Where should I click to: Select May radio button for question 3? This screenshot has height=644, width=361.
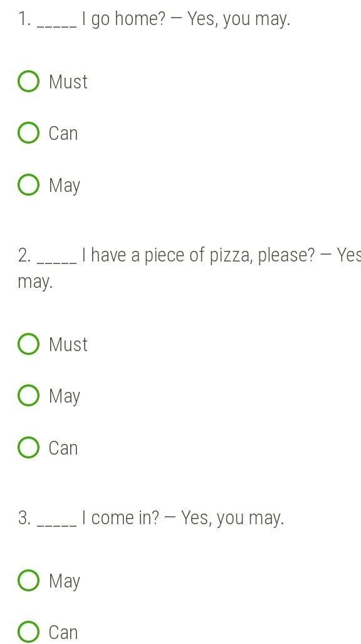point(29,581)
